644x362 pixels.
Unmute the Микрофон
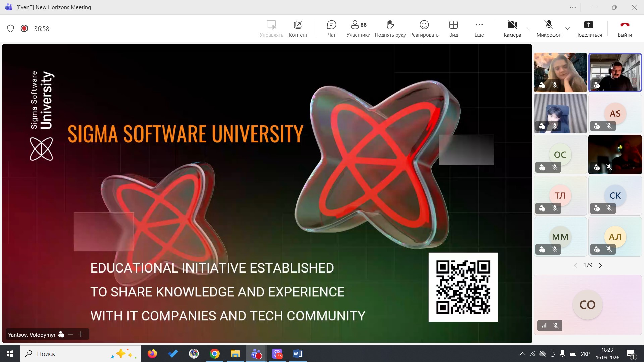tap(549, 28)
